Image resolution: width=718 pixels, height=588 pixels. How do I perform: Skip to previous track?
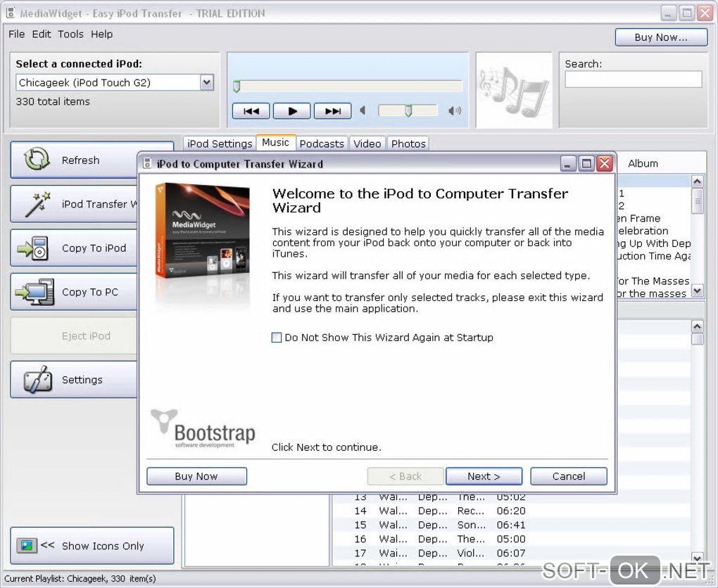(x=251, y=110)
